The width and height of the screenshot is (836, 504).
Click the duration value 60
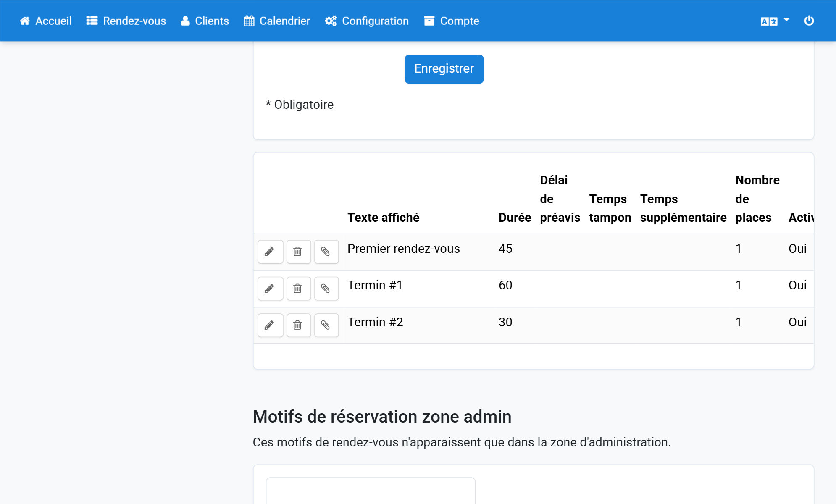[505, 285]
